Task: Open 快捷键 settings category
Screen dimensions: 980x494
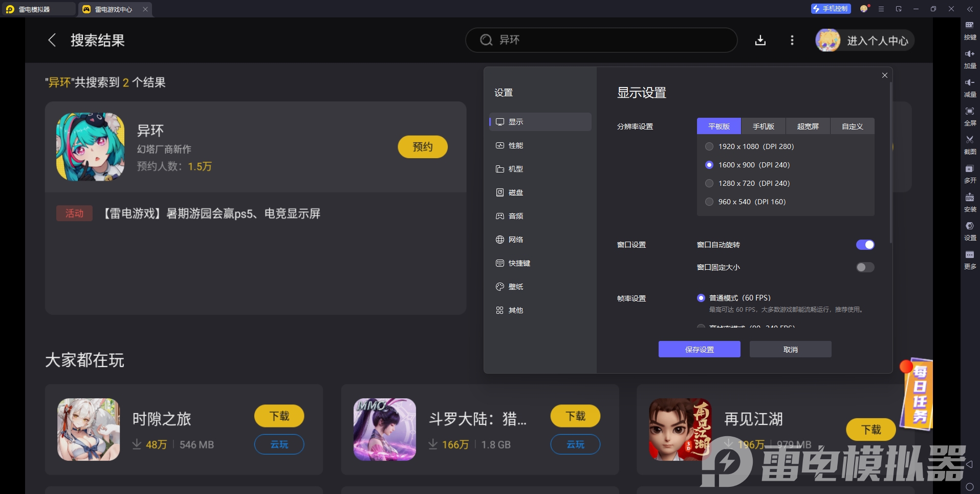Action: pos(540,263)
